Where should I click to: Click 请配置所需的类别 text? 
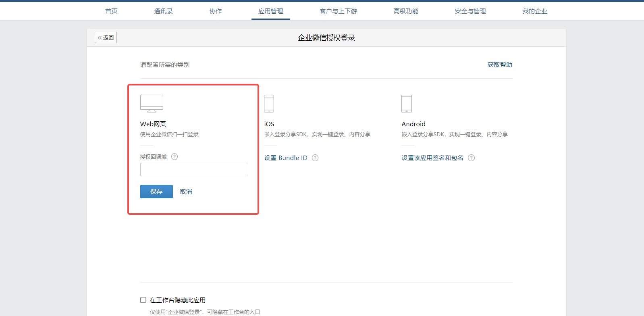165,65
